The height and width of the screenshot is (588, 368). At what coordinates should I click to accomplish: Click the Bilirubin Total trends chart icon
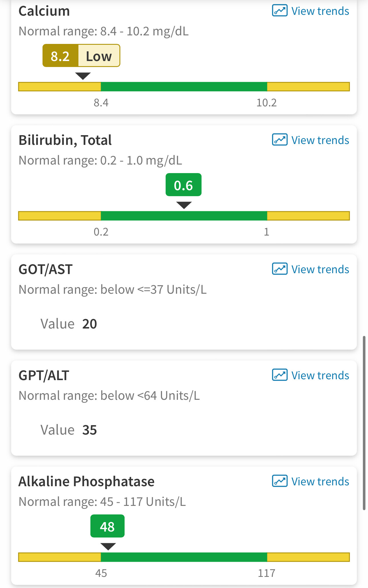tap(280, 140)
